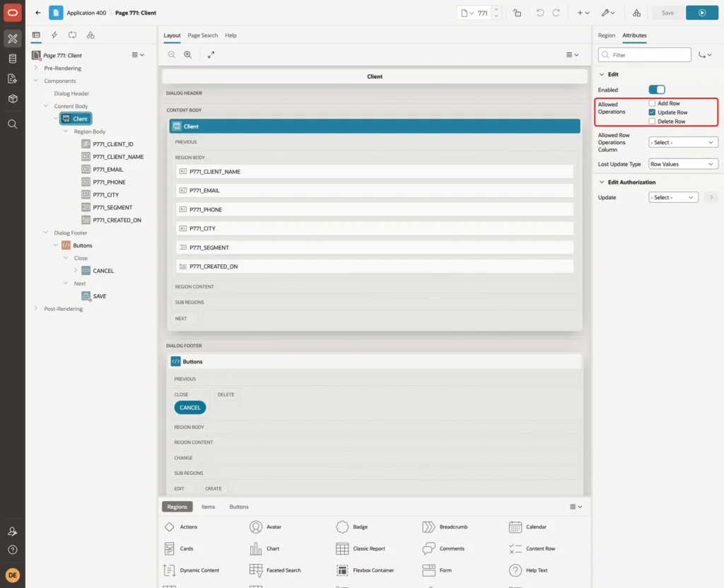Check the Delete Row checkbox

click(x=652, y=122)
